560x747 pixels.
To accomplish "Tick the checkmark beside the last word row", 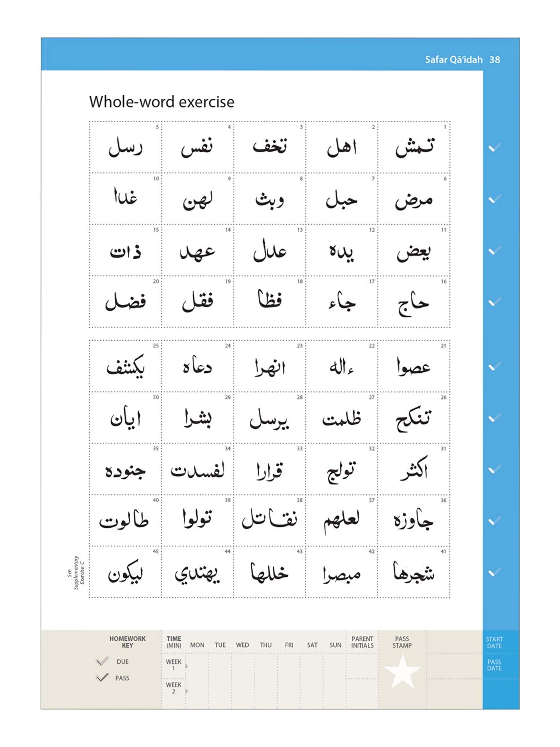I will [x=495, y=572].
